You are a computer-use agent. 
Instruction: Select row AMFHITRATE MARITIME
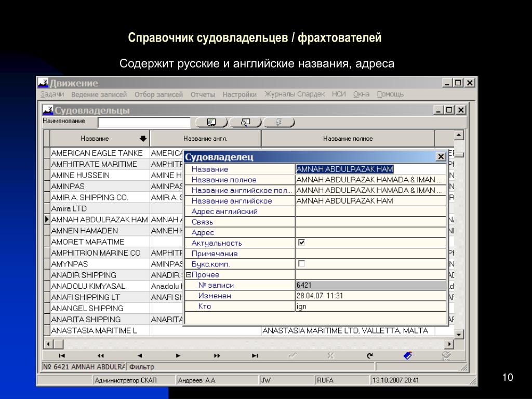click(x=100, y=164)
